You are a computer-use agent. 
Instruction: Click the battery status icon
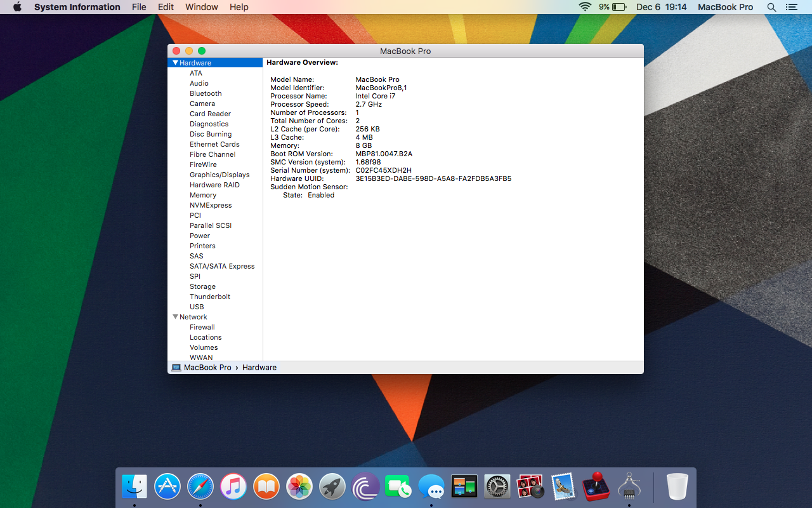pos(619,7)
